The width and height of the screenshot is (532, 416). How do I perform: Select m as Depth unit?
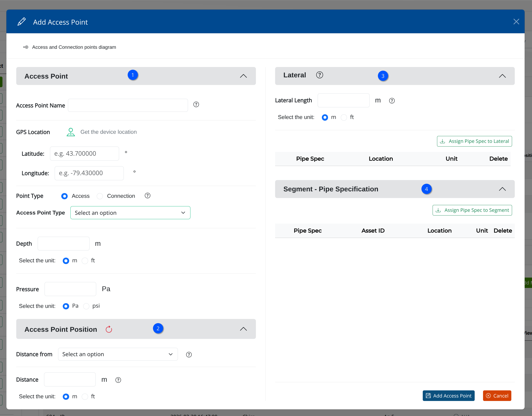[66, 261]
